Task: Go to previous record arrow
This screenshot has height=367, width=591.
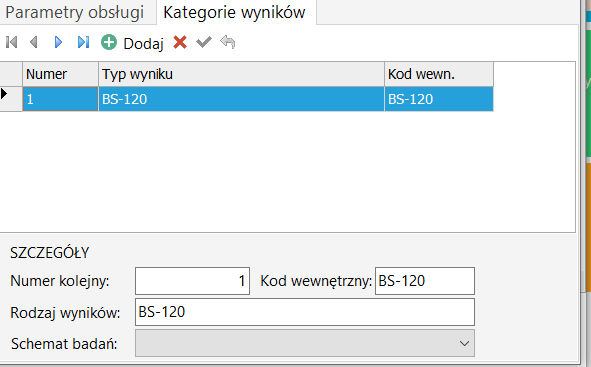Action: click(34, 42)
